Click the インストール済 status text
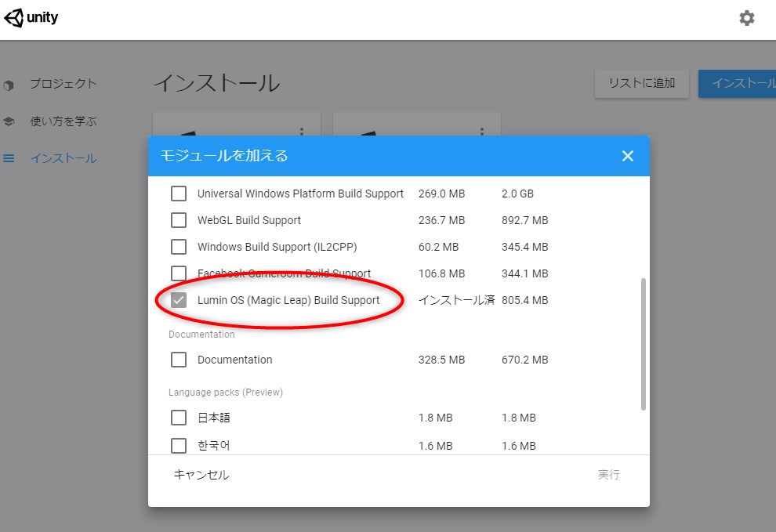 pyautogui.click(x=456, y=300)
